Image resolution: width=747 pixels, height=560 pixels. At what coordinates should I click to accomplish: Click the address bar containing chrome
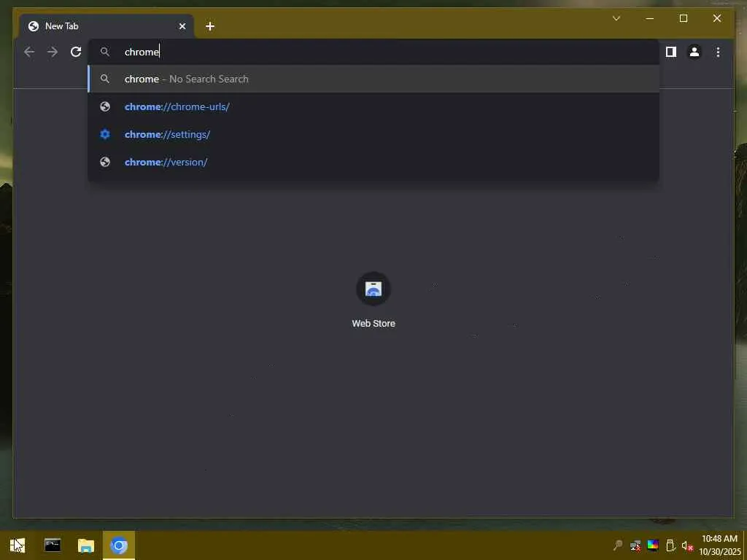pos(373,52)
